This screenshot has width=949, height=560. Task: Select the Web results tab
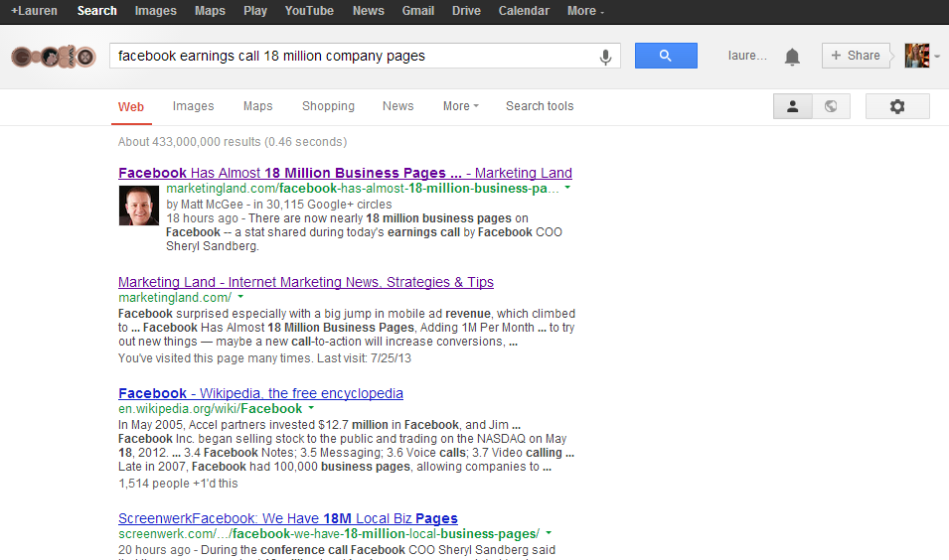pos(131,107)
